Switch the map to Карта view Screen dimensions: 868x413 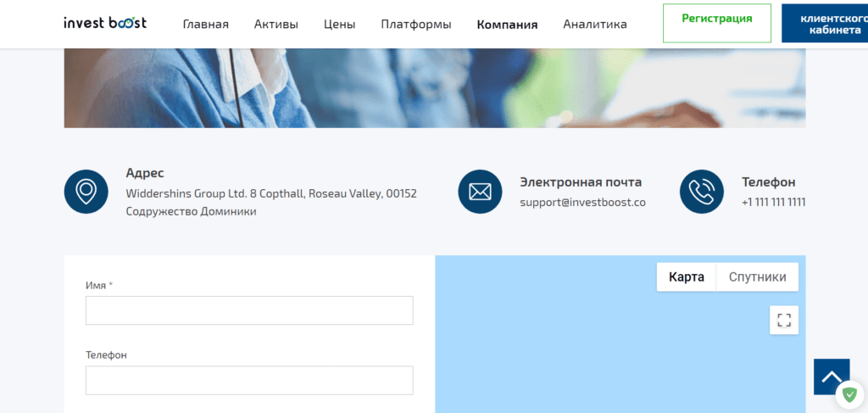(687, 276)
